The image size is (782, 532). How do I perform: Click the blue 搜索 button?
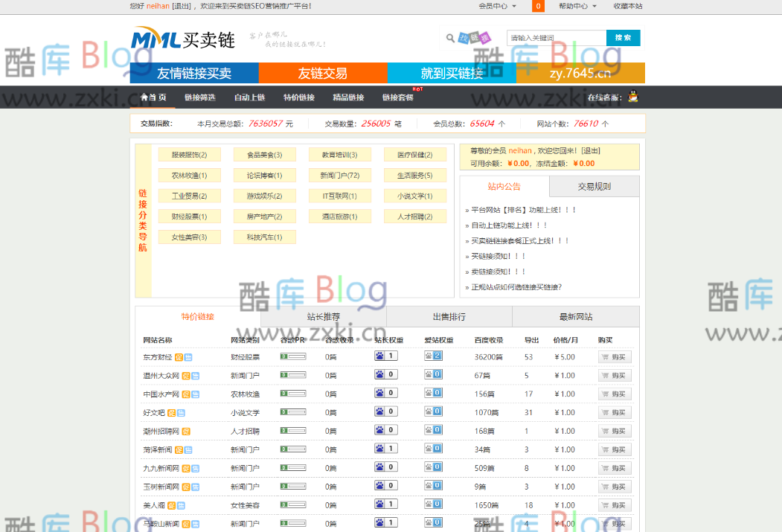click(x=623, y=37)
